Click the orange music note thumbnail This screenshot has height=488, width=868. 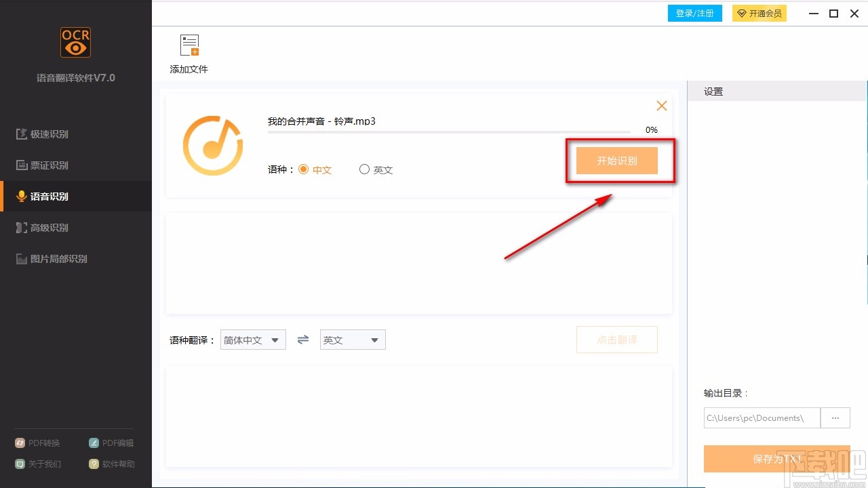pos(213,146)
